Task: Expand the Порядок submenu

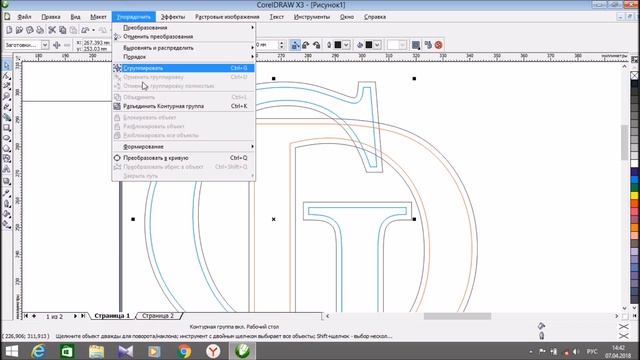Action: point(183,57)
